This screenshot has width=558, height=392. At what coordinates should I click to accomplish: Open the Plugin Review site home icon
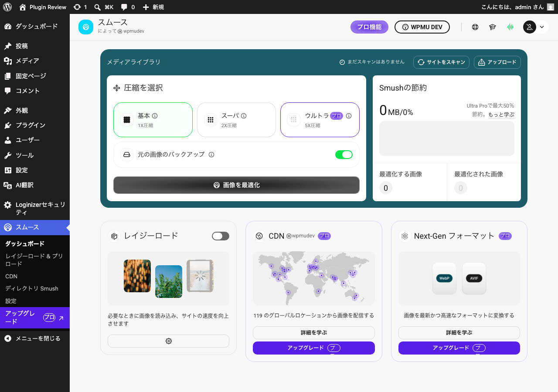[23, 7]
